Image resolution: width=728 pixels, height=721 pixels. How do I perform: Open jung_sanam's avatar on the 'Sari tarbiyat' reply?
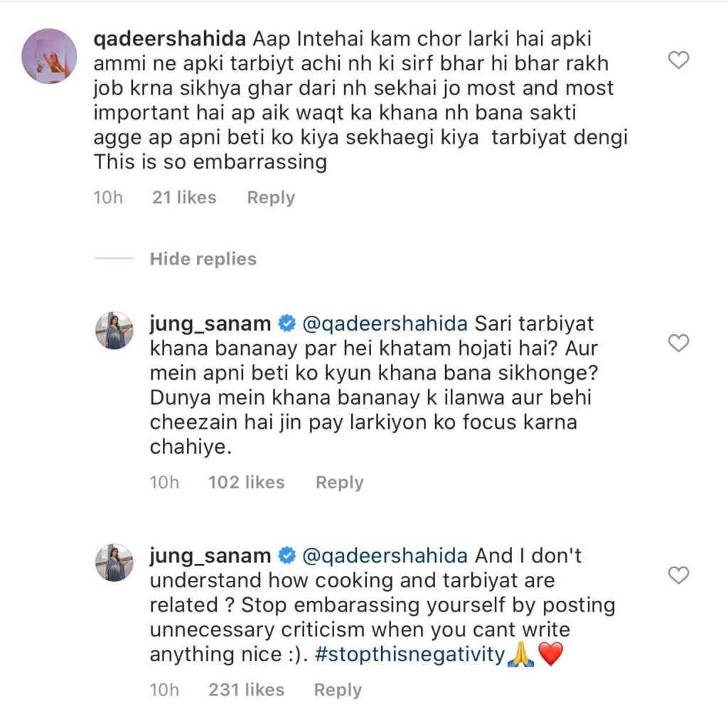[114, 331]
